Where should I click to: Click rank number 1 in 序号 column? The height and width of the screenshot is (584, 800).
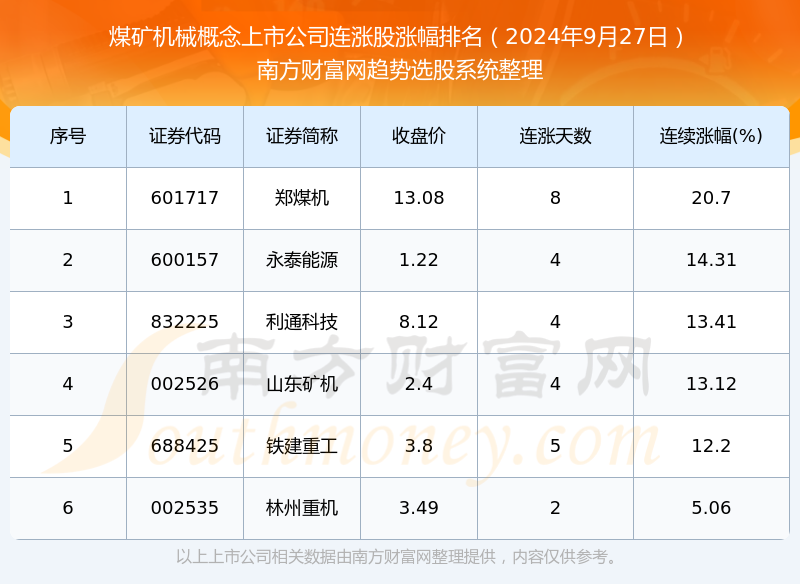coord(68,198)
